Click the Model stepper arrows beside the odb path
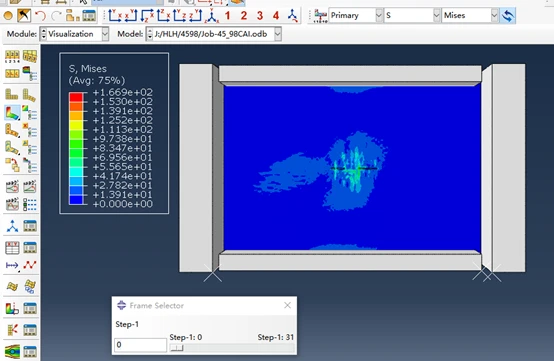 point(150,34)
